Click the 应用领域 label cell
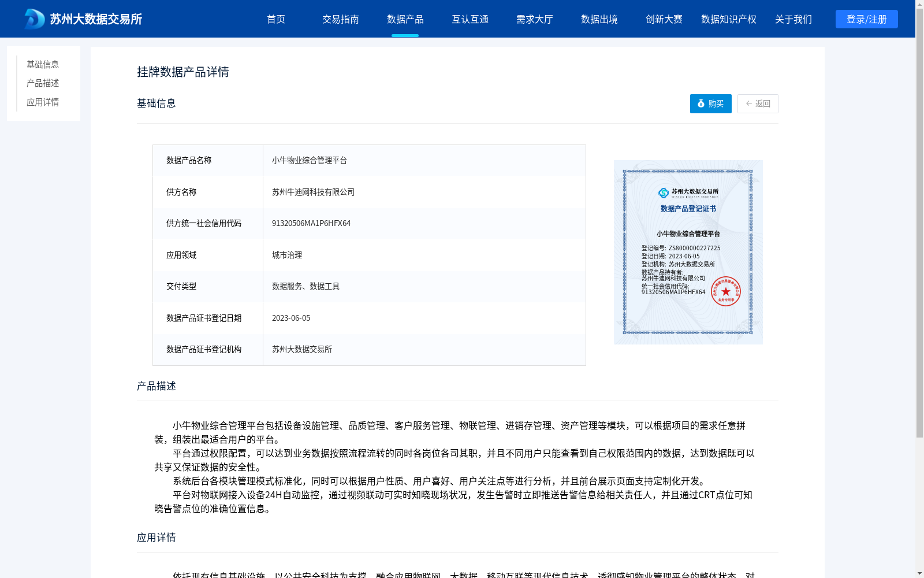Image resolution: width=924 pixels, height=578 pixels. pos(208,255)
